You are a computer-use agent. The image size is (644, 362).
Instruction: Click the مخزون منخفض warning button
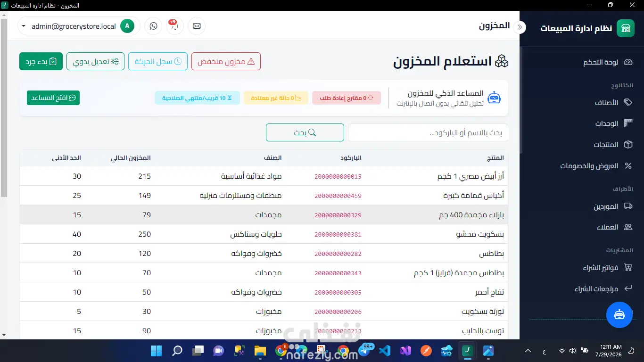coord(226,61)
